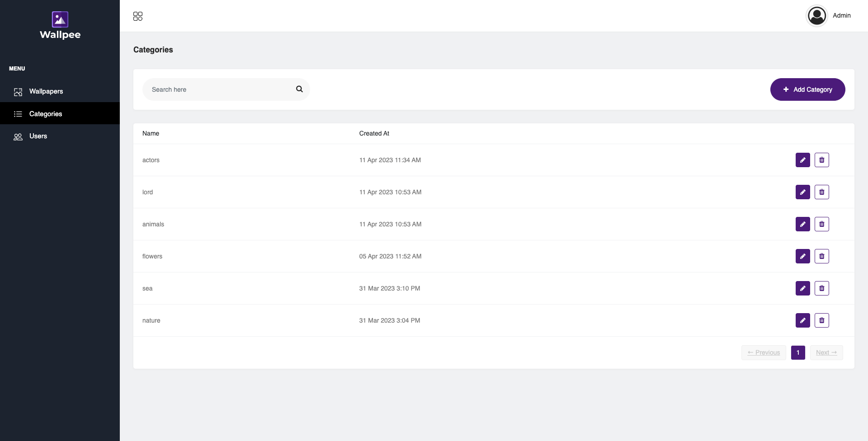
Task: Click the Admin profile avatar
Action: click(816, 16)
